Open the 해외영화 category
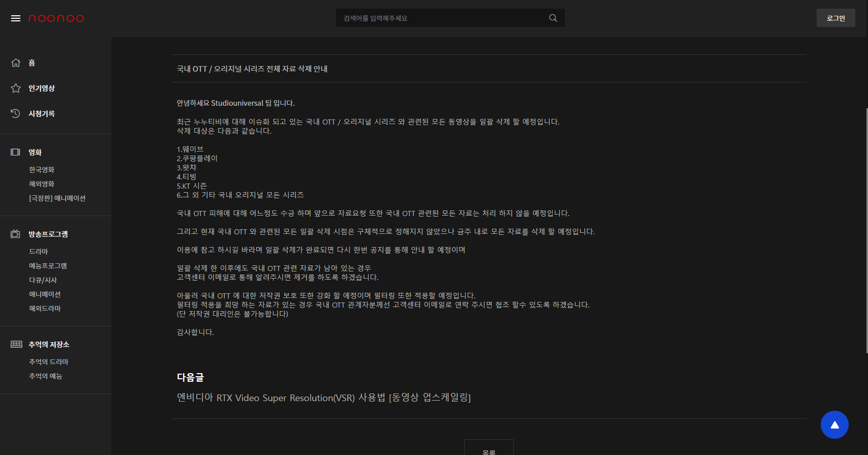This screenshot has width=868, height=455. coord(42,184)
